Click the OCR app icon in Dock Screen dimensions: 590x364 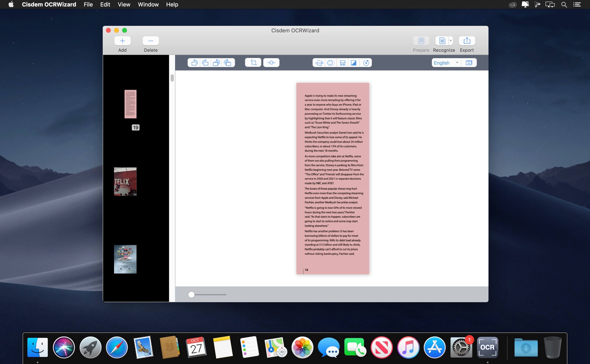[488, 347]
